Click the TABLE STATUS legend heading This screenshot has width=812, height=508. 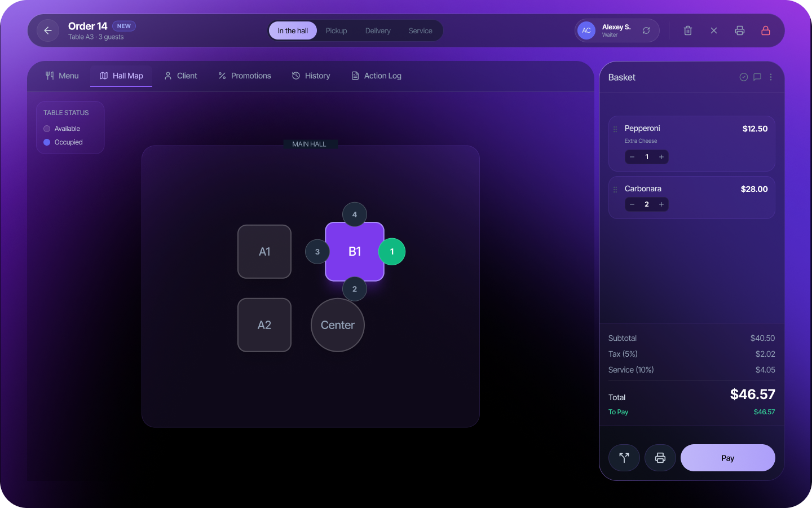point(66,113)
